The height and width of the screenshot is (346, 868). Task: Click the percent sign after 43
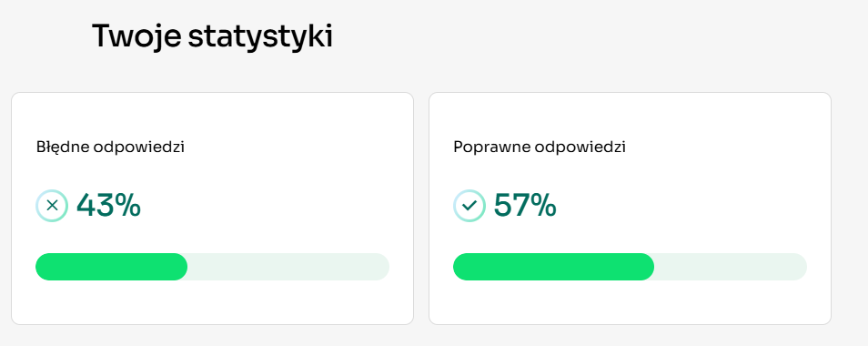128,206
